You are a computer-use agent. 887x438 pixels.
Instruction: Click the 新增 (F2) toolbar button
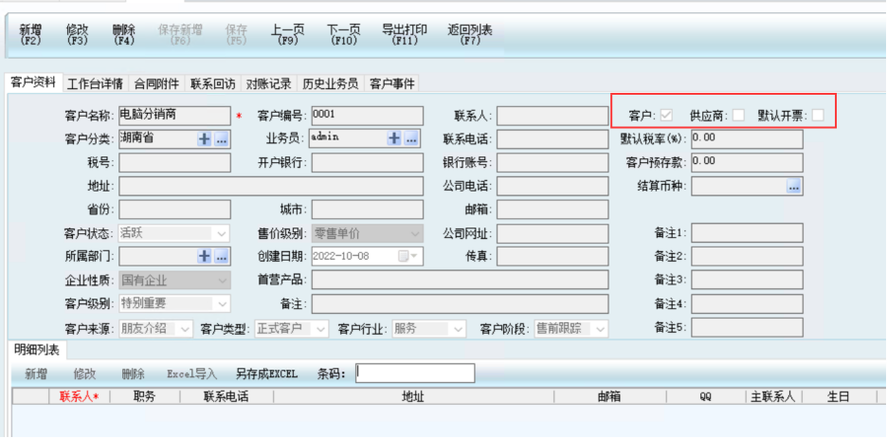pos(31,35)
